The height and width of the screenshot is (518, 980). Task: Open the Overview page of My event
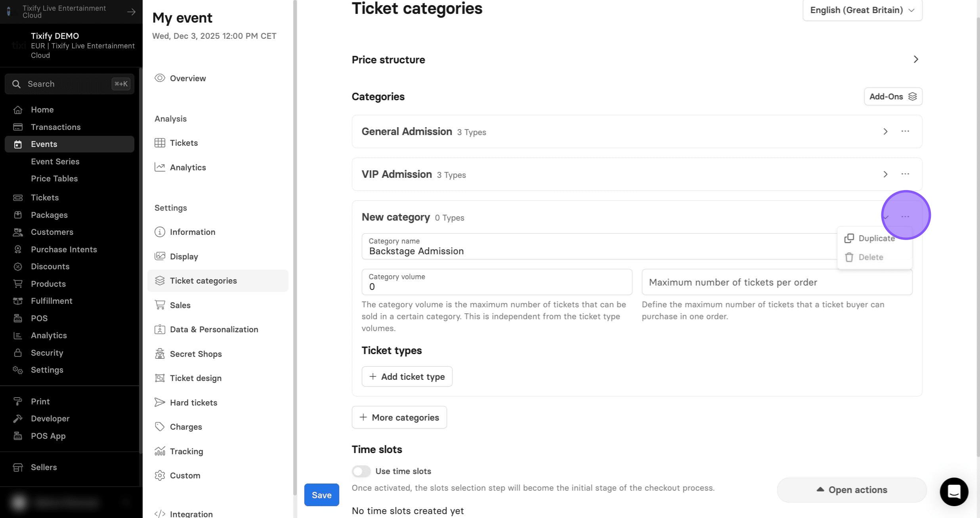[x=188, y=78]
